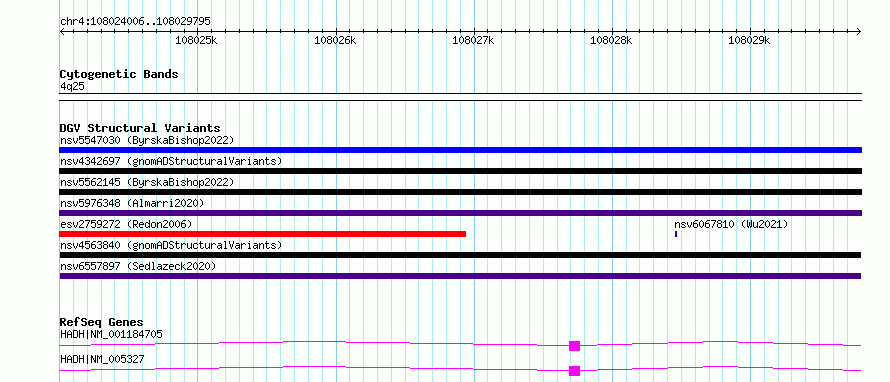Click the black nsv5562145 variant bar
890x382 pixels.
(x=460, y=192)
